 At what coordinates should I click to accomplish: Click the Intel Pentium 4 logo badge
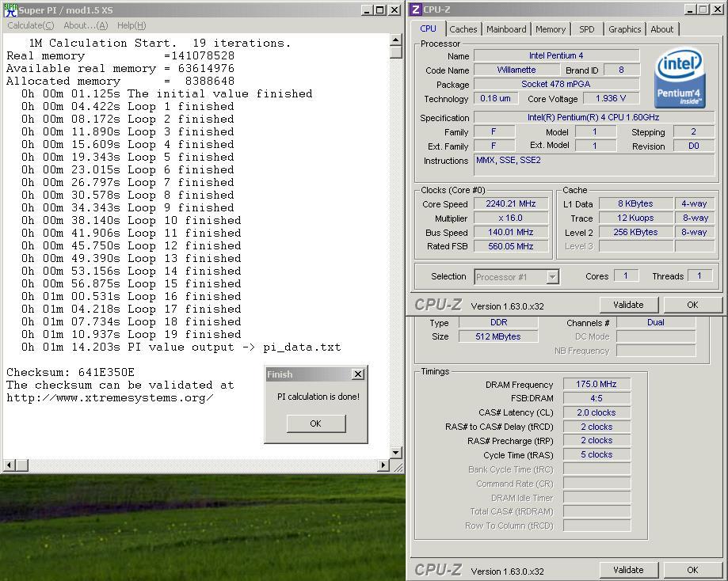(x=680, y=78)
